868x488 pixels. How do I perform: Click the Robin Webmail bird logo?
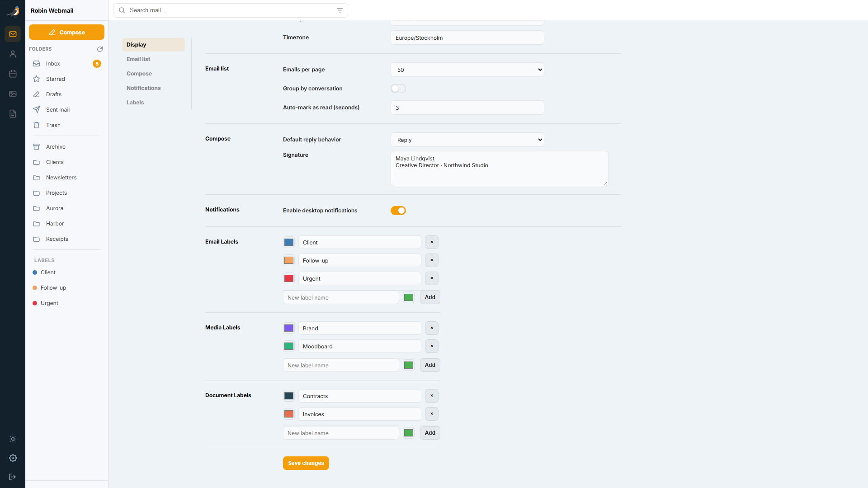tap(13, 11)
